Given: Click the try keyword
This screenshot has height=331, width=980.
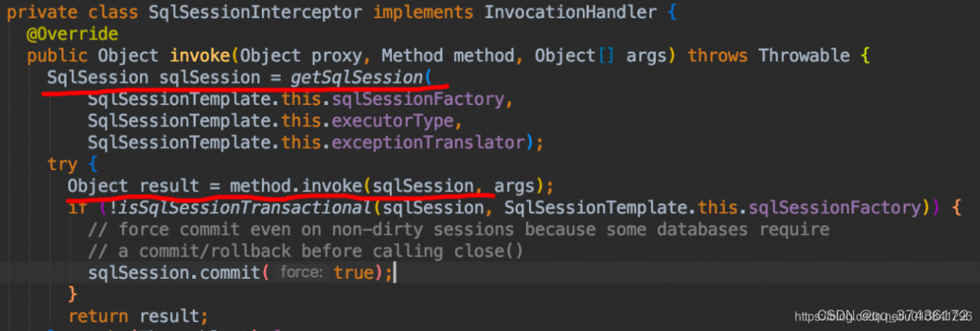Looking at the screenshot, I should pos(61,165).
